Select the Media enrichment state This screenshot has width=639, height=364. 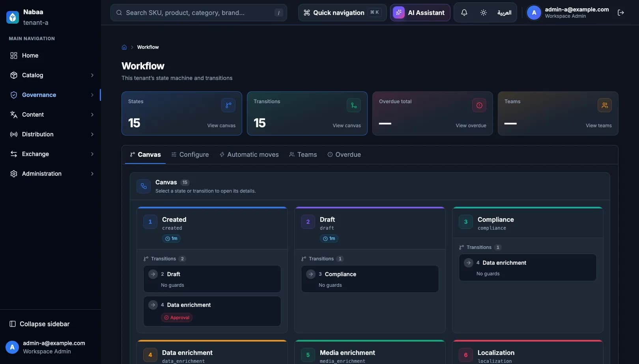point(370,353)
